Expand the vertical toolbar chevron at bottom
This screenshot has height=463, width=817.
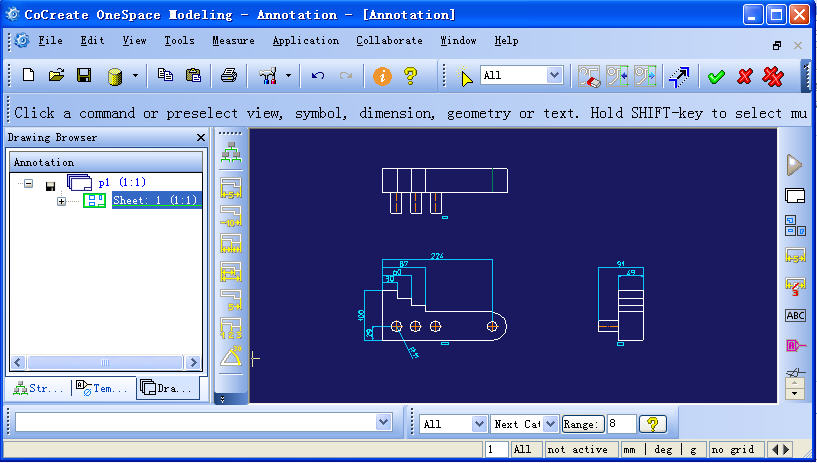pos(222,399)
